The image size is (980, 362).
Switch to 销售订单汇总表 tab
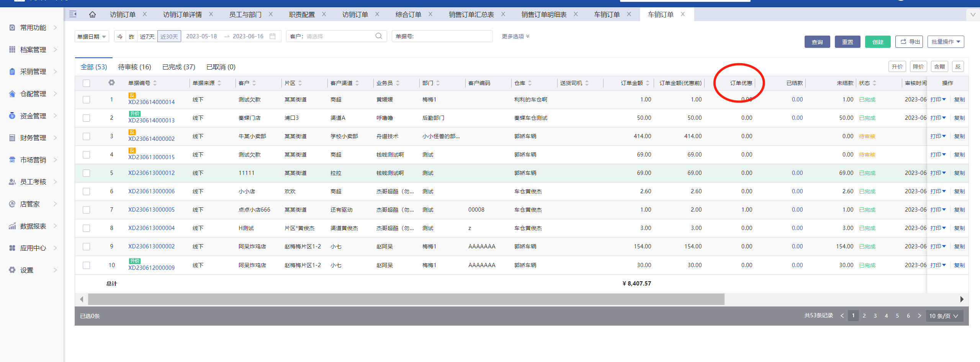click(471, 15)
